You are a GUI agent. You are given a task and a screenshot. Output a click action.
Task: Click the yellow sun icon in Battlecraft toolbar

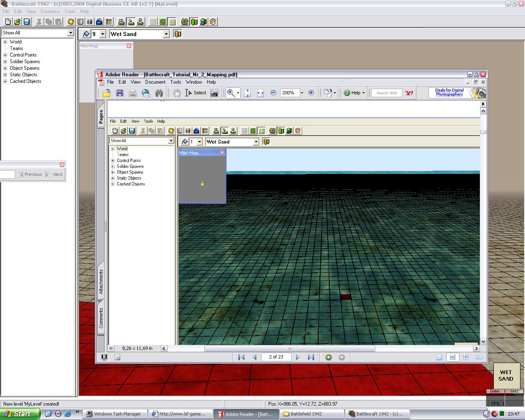click(x=71, y=22)
